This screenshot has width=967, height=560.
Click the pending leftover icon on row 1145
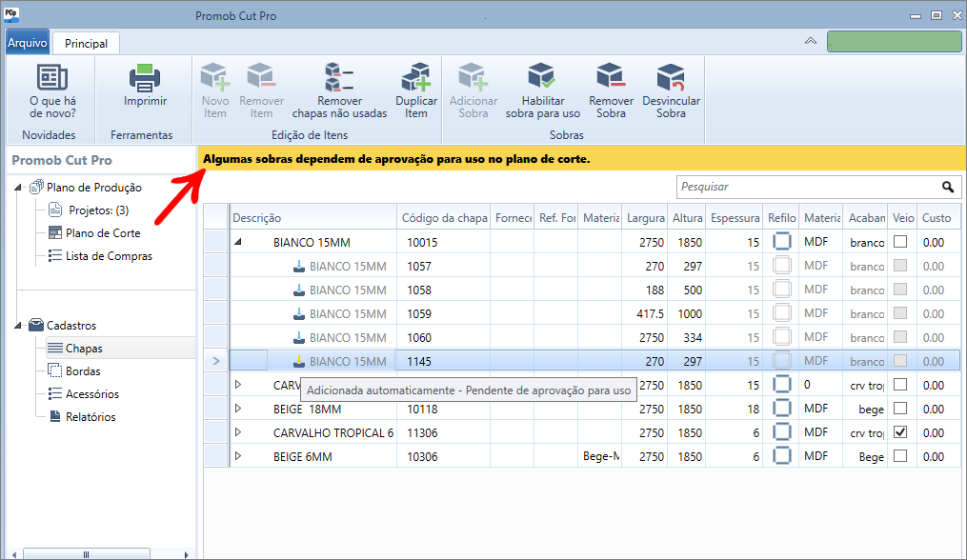point(298,361)
